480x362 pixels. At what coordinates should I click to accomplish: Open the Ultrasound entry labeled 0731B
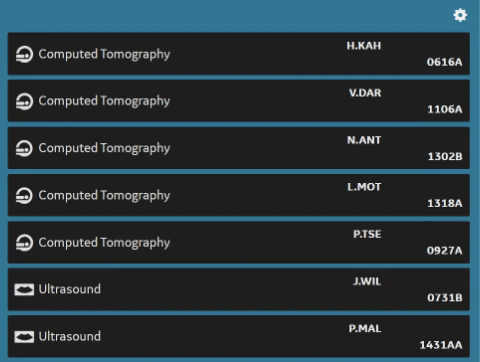click(239, 289)
